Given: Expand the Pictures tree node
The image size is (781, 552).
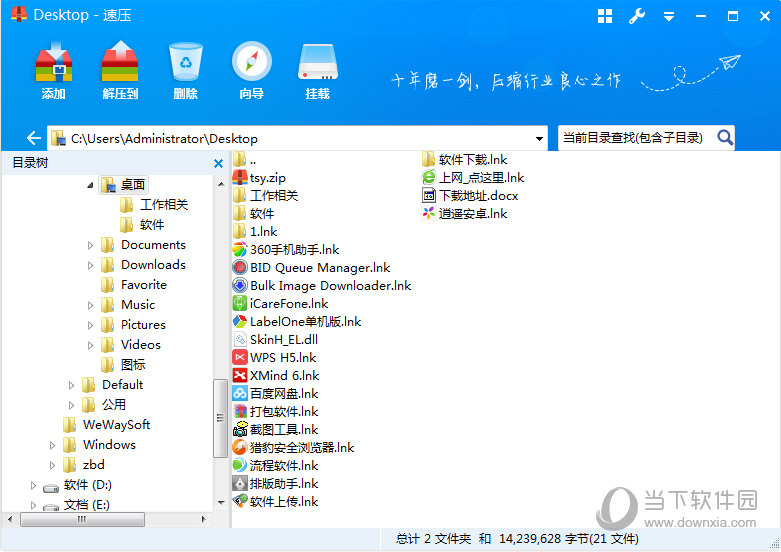Looking at the screenshot, I should [90, 325].
